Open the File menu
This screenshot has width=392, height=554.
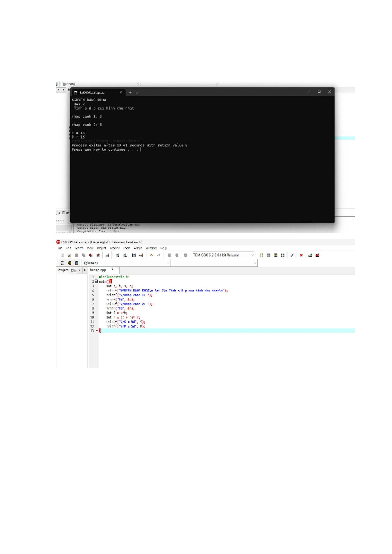(x=60, y=248)
